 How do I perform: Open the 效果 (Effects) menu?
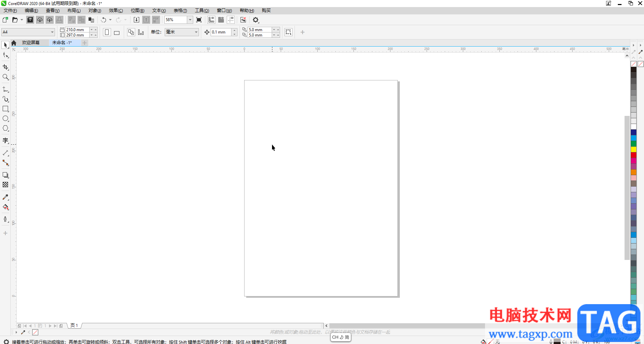116,10
